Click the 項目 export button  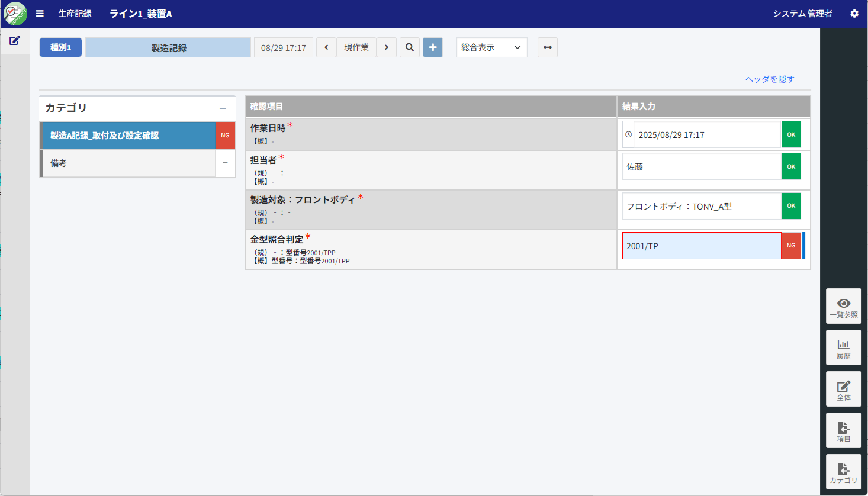(x=843, y=431)
